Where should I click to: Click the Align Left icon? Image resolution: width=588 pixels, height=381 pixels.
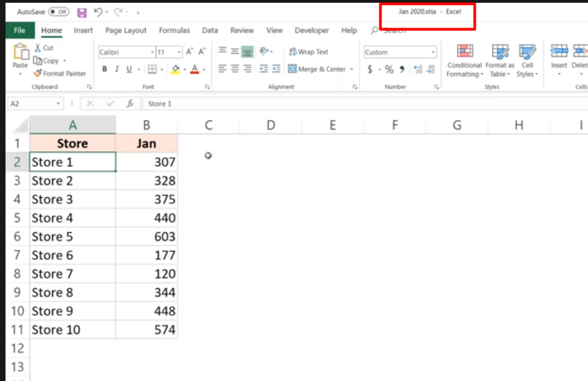pos(222,69)
